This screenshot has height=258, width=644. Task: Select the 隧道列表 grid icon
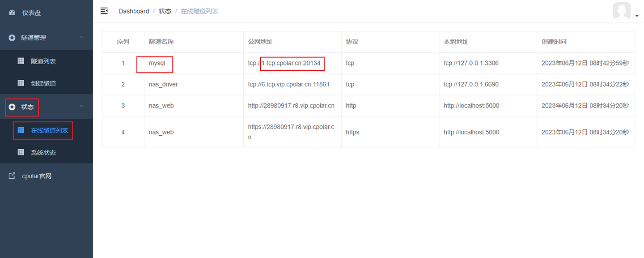click(21, 61)
